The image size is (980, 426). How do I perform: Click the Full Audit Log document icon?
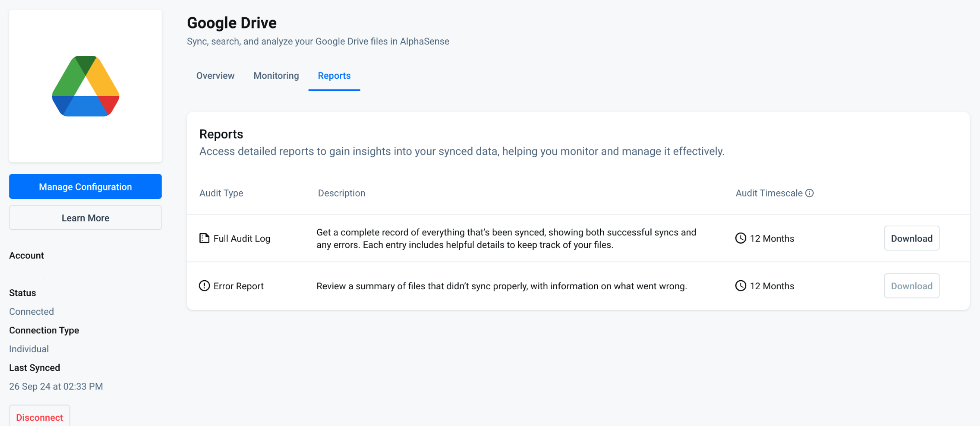[204, 238]
